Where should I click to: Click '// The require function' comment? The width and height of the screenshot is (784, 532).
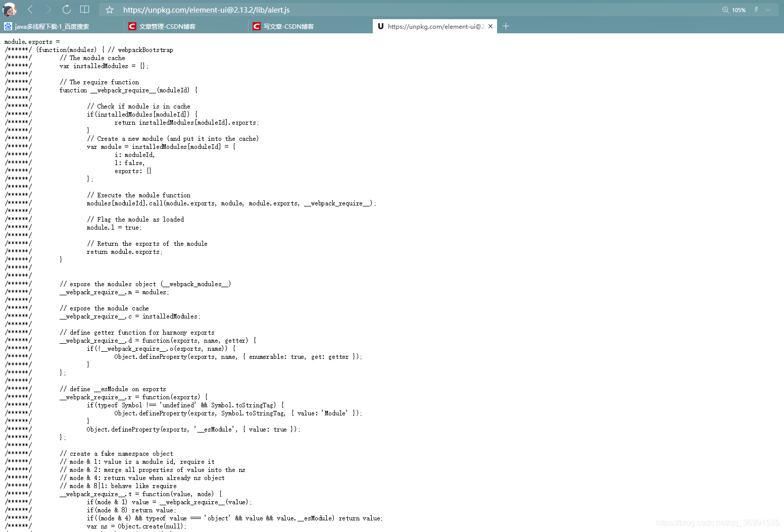[100, 82]
